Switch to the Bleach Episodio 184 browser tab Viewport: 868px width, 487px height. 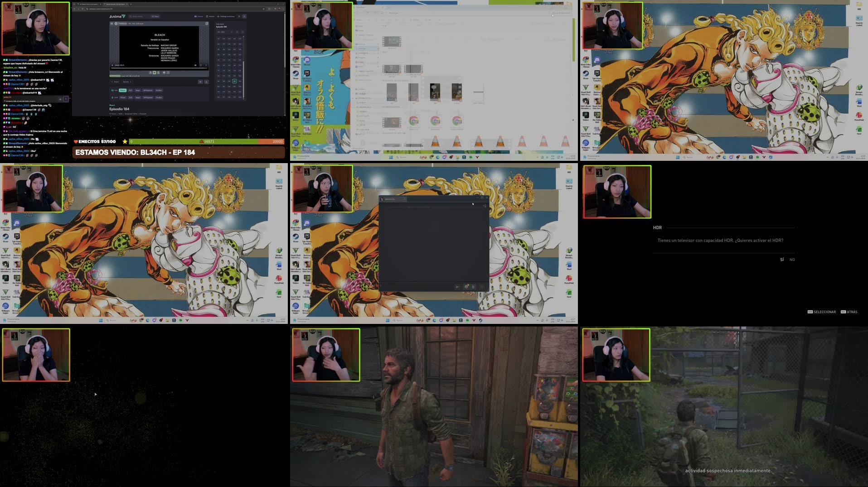[x=115, y=4]
